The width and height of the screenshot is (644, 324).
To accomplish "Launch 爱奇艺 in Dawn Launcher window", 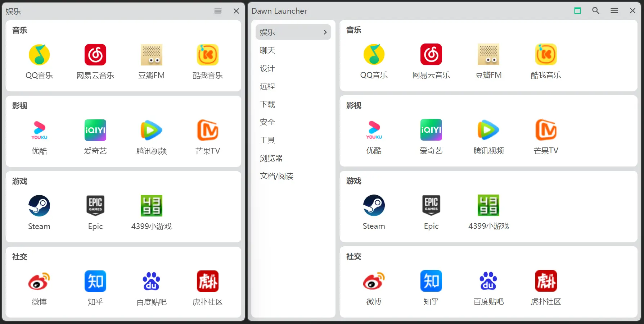I will (431, 136).
